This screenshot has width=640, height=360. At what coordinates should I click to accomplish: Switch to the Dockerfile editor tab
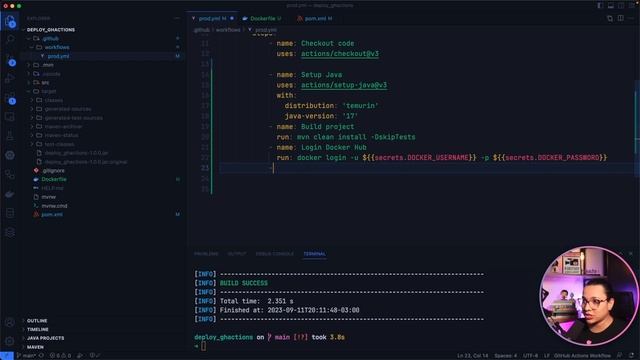(262, 18)
